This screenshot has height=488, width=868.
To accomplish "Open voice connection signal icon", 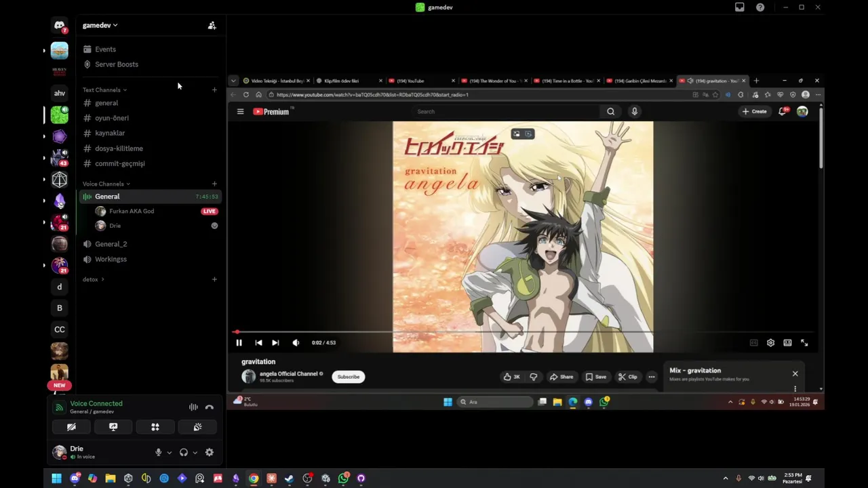I will 59,407.
